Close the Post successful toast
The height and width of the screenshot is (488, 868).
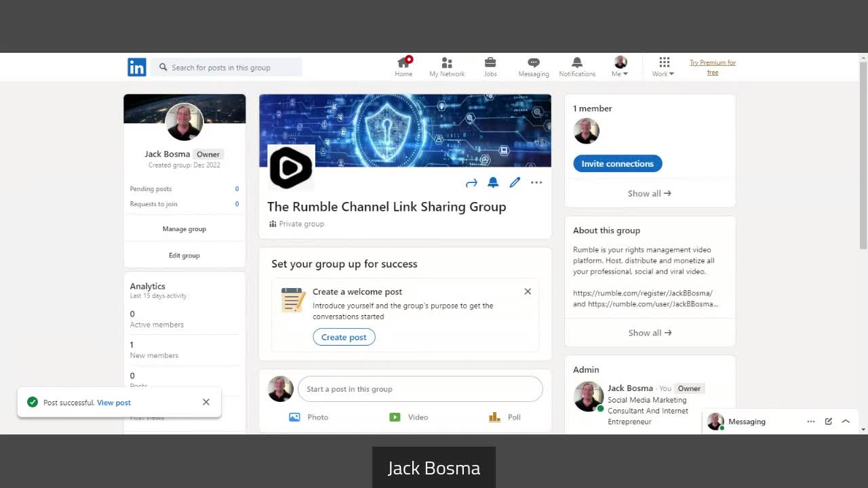tap(206, 402)
